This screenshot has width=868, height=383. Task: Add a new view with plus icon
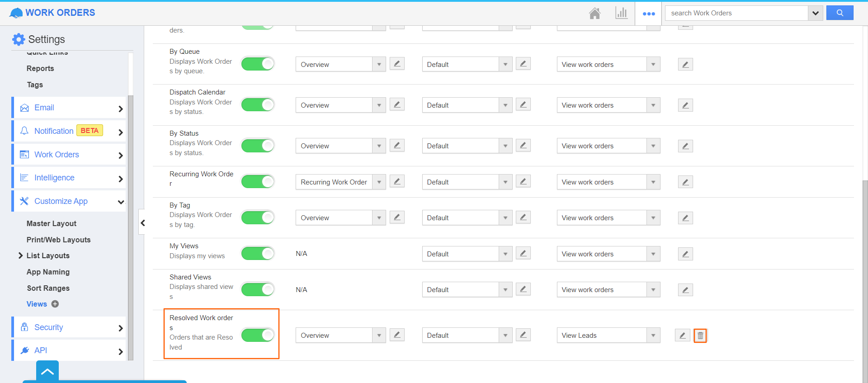(x=55, y=304)
